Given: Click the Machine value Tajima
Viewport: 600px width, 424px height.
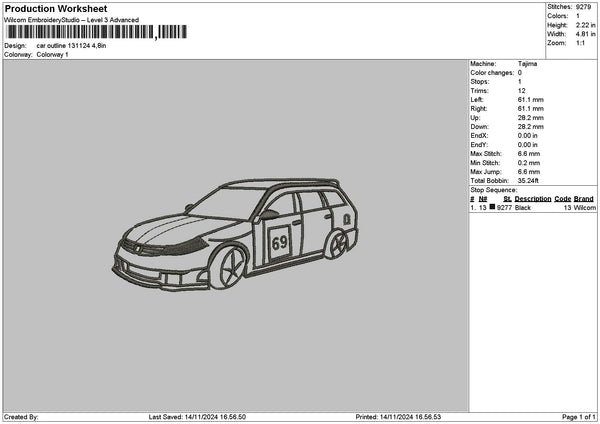Looking at the screenshot, I should click(528, 64).
